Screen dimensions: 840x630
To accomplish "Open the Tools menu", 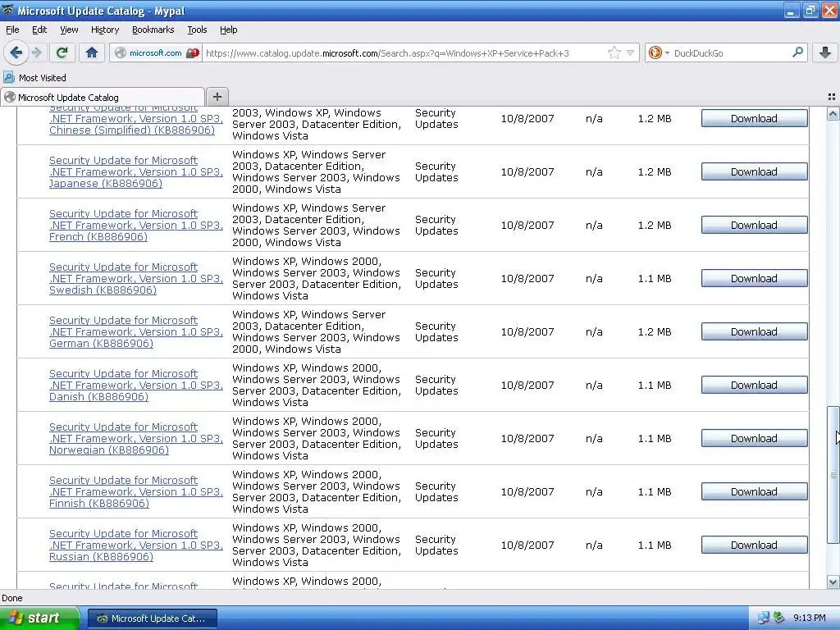I will (x=197, y=30).
